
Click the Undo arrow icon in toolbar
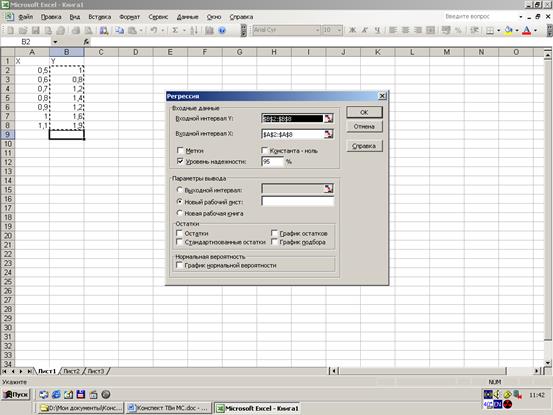153,30
